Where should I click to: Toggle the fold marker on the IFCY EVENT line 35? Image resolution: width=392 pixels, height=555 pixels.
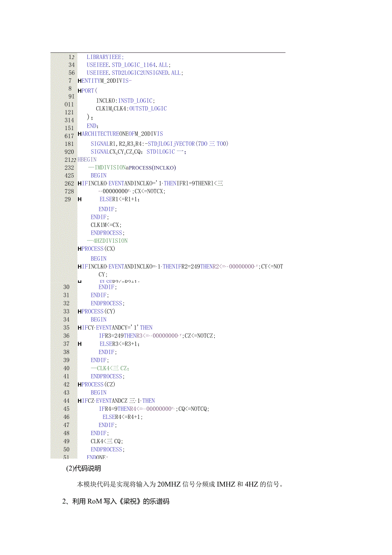tap(78, 327)
